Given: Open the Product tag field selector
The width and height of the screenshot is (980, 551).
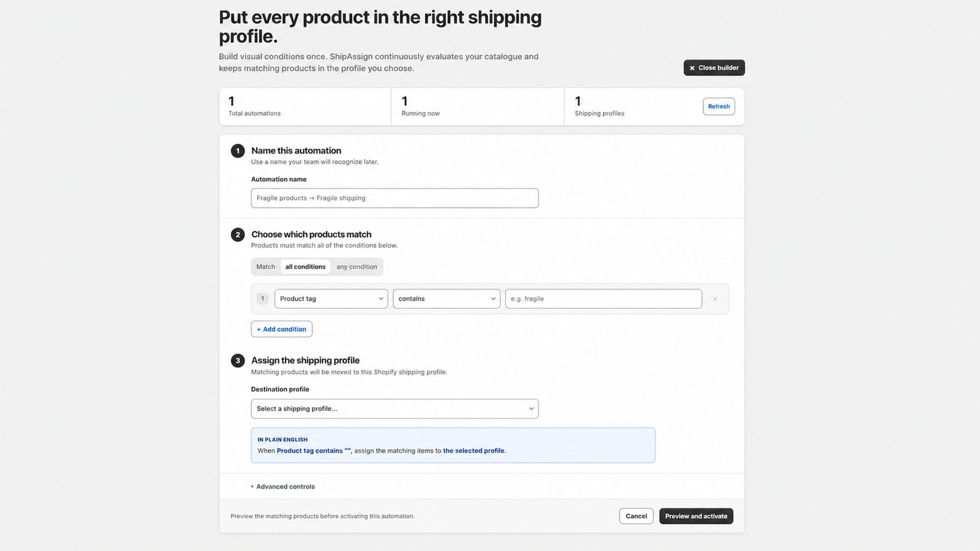Looking at the screenshot, I should 331,299.
